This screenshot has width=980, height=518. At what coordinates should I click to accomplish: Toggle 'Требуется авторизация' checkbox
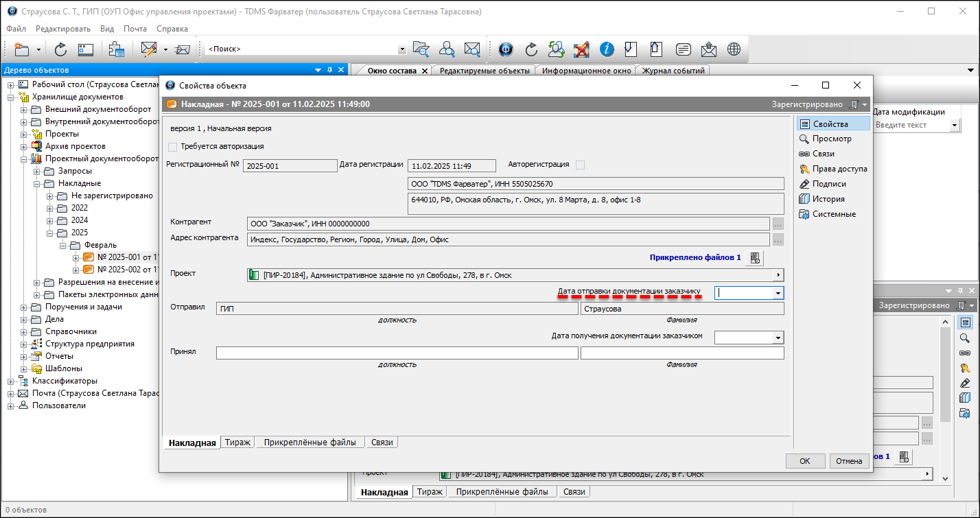pos(172,146)
